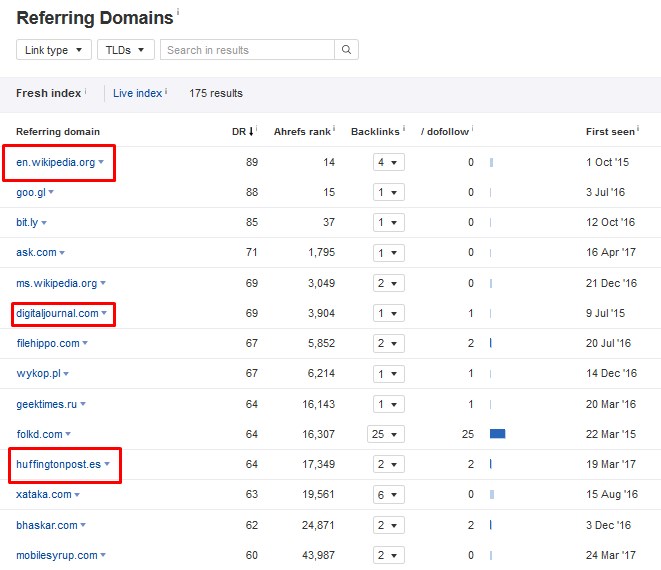Click info icon next to Backlinks header
This screenshot has height=570, width=661.
coord(404,128)
